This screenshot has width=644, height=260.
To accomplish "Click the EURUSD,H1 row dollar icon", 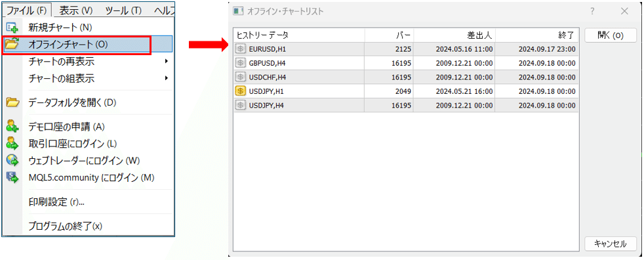I will 240,49.
